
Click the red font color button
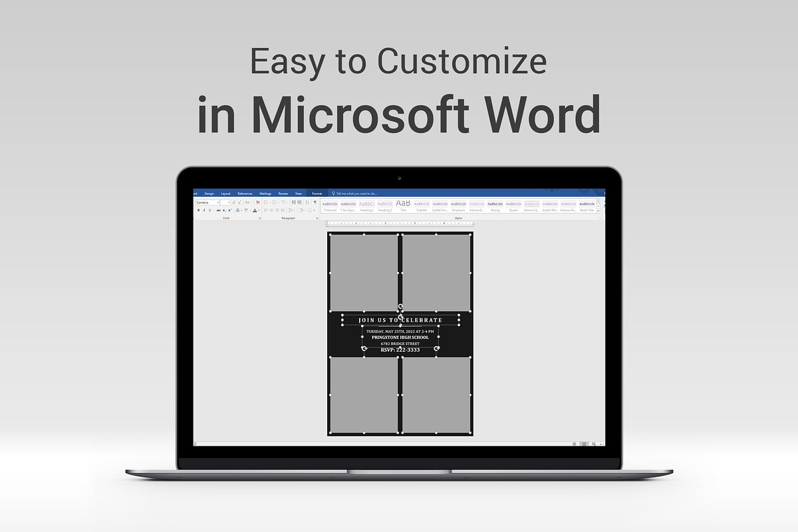pyautogui.click(x=255, y=210)
